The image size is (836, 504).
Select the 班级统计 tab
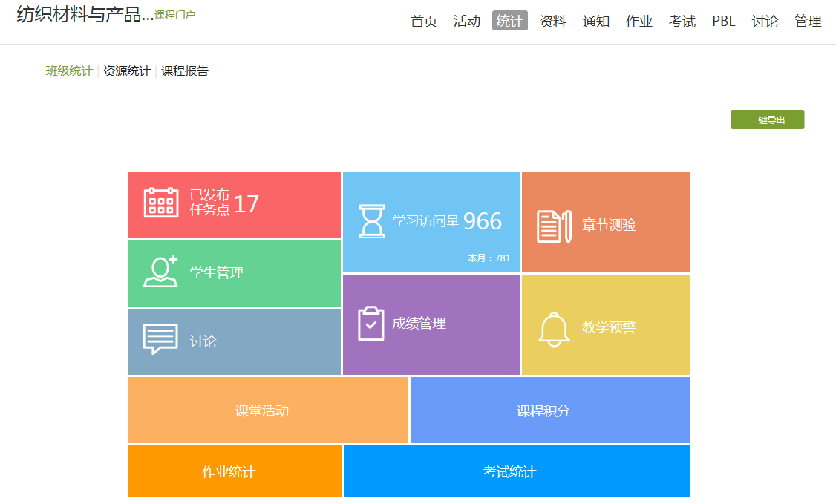pyautogui.click(x=69, y=71)
